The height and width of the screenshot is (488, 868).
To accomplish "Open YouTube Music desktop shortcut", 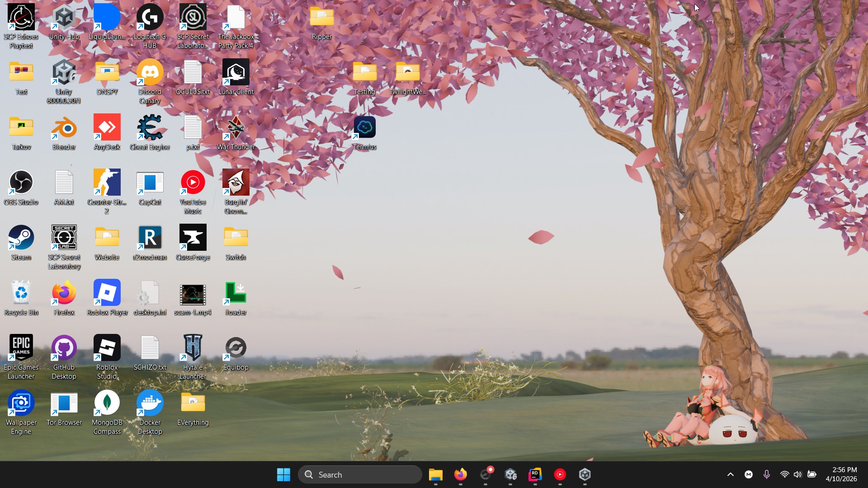I will (193, 192).
